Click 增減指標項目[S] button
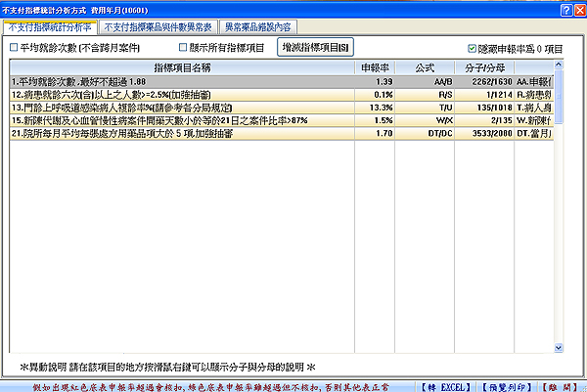587x392 pixels. point(315,47)
